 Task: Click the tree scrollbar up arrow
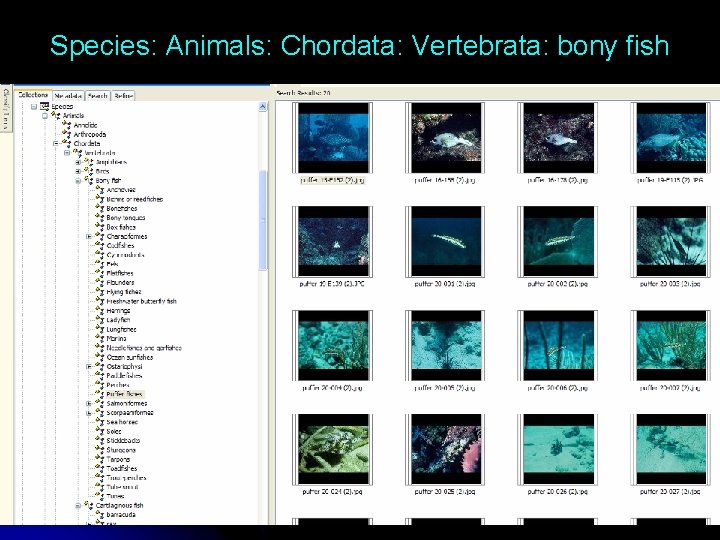(263, 107)
